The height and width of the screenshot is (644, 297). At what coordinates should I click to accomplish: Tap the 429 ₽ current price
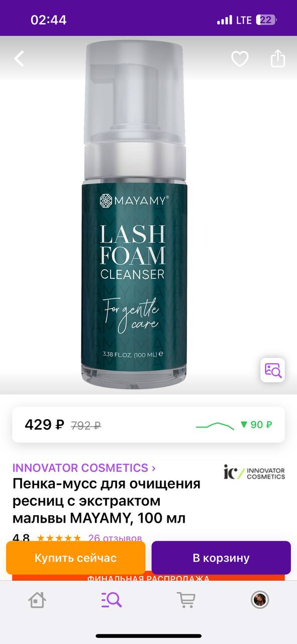pyautogui.click(x=44, y=425)
